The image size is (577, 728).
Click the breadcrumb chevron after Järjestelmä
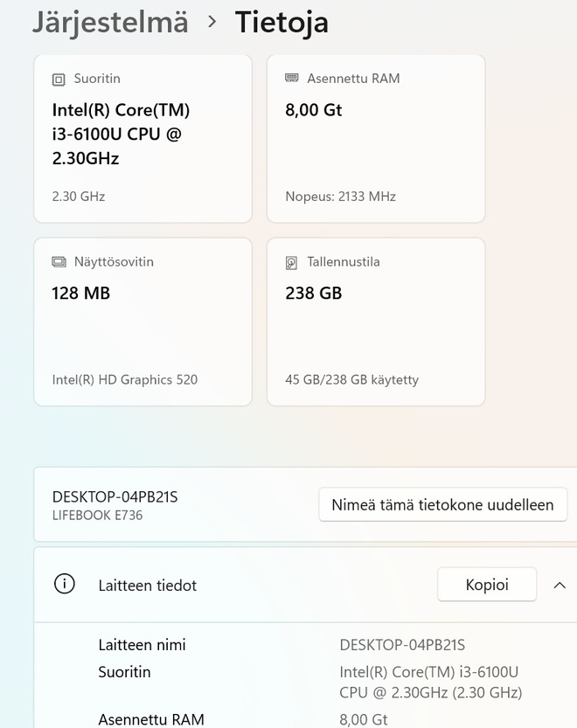point(212,21)
